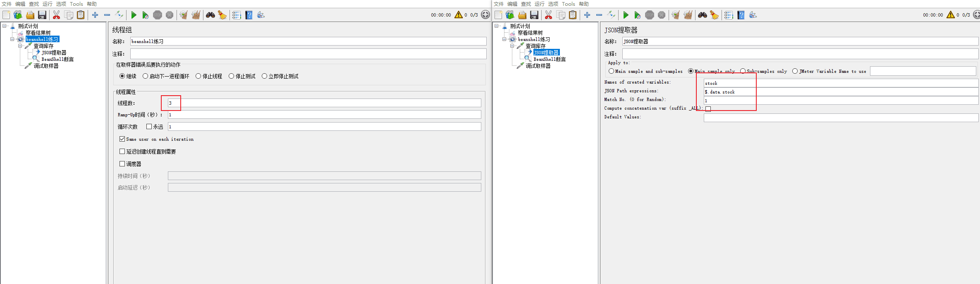Viewport: 980px width, 284px height.
Task: Click Start no pauses icon in 线程组 window
Action: pyautogui.click(x=145, y=15)
